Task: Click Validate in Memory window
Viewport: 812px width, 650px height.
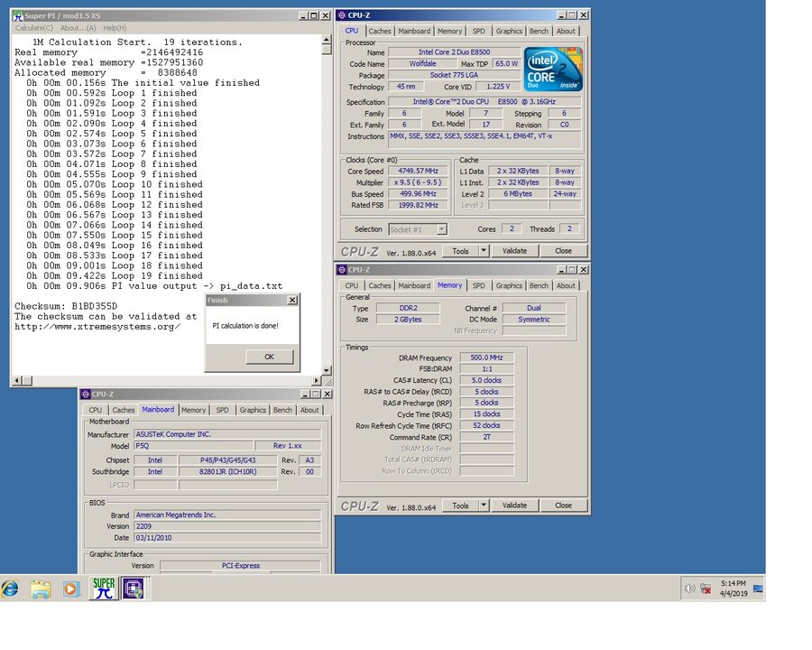Action: click(514, 506)
